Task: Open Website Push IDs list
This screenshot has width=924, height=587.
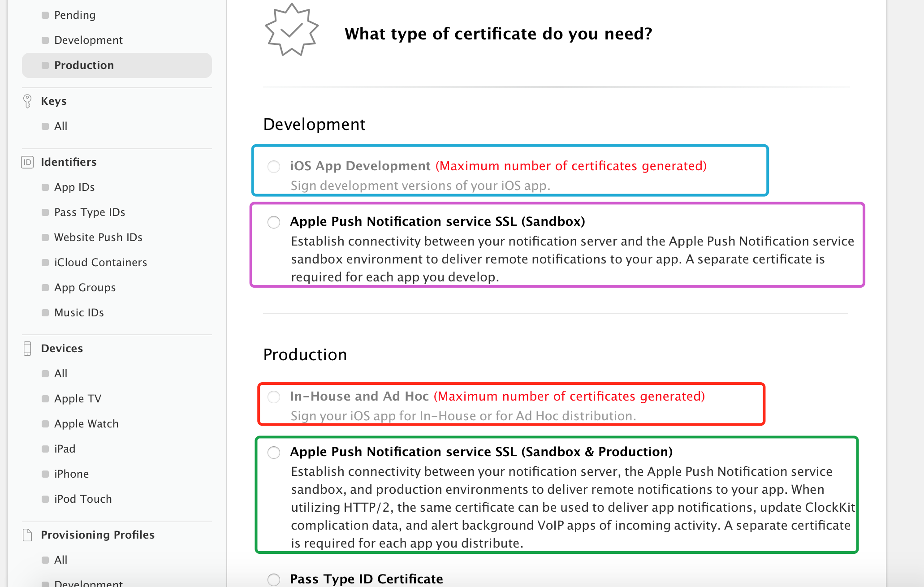Action: tap(98, 237)
